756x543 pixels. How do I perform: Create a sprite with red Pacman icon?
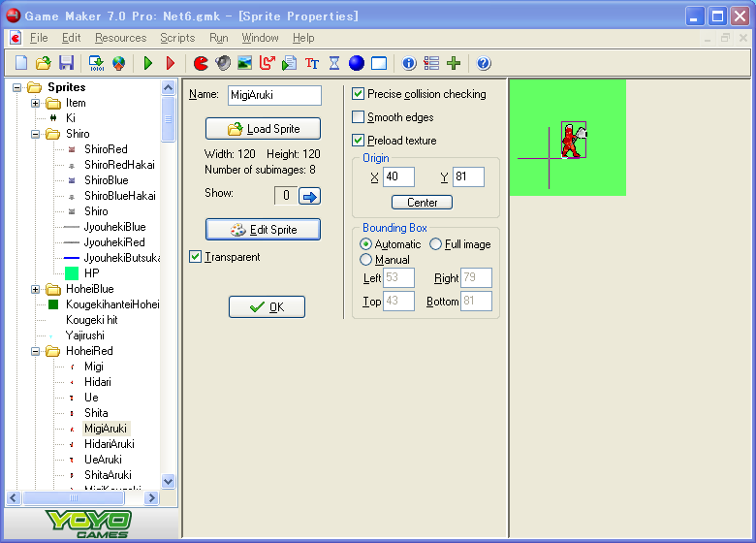201,63
